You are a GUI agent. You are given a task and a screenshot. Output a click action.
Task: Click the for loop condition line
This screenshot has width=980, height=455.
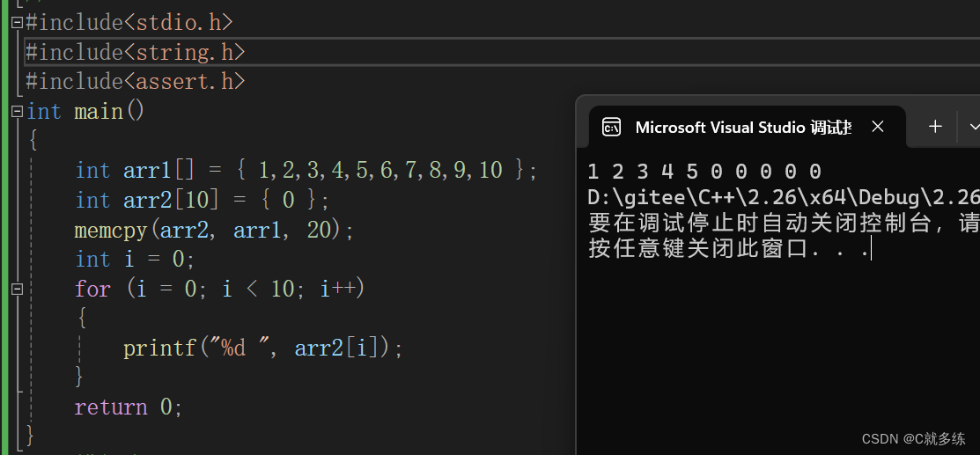coord(219,289)
